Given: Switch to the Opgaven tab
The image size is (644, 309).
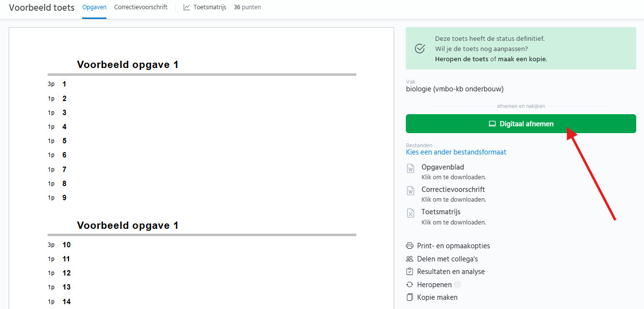Looking at the screenshot, I should pos(94,7).
